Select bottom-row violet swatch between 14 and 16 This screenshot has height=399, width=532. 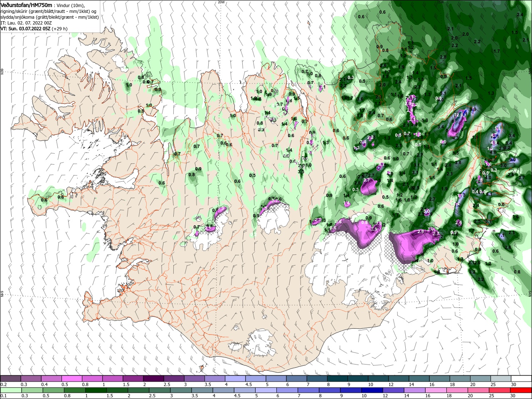(415, 390)
